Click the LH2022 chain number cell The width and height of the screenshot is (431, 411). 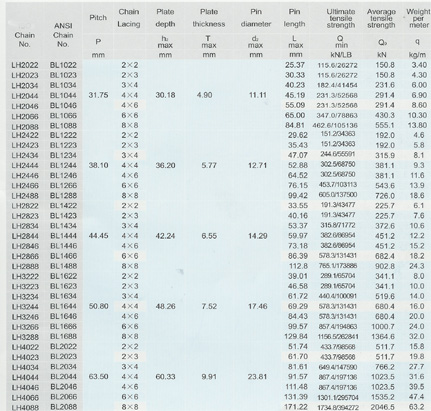click(x=25, y=65)
